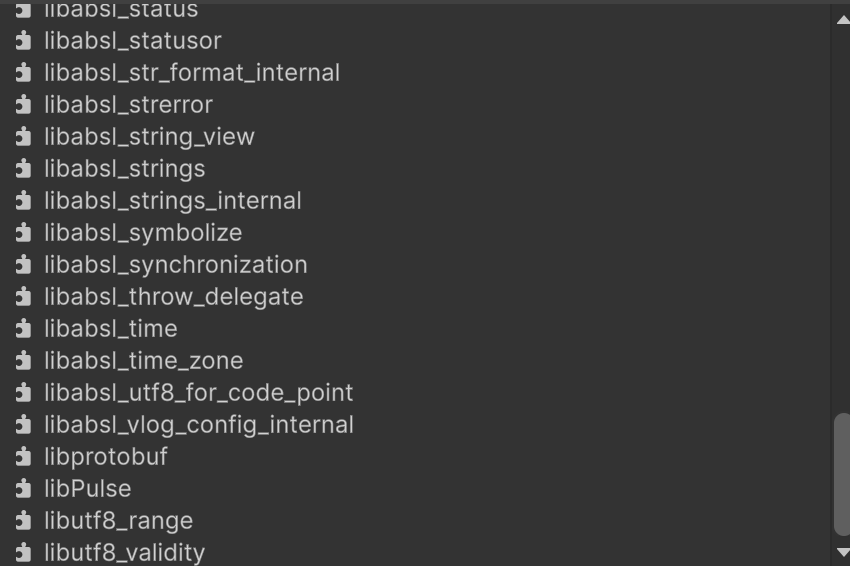Click the puzzle icon beside libabsl_time
Viewport: 850px width, 566px height.
click(x=24, y=329)
